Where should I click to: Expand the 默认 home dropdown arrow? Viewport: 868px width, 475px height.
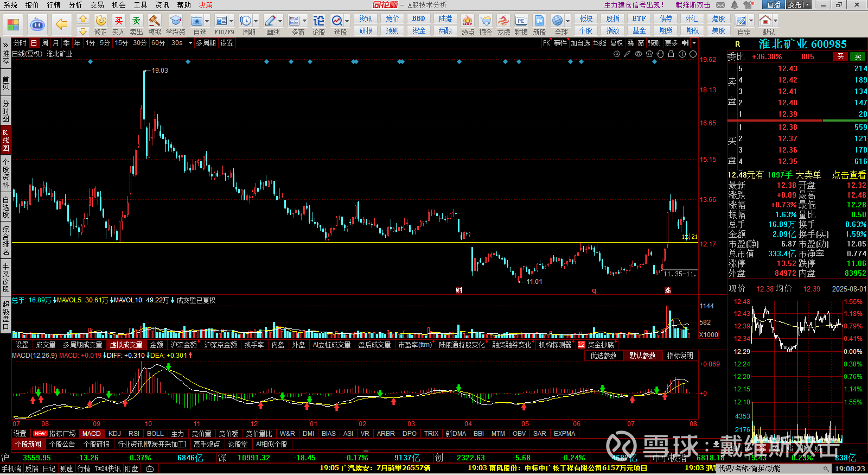click(775, 21)
